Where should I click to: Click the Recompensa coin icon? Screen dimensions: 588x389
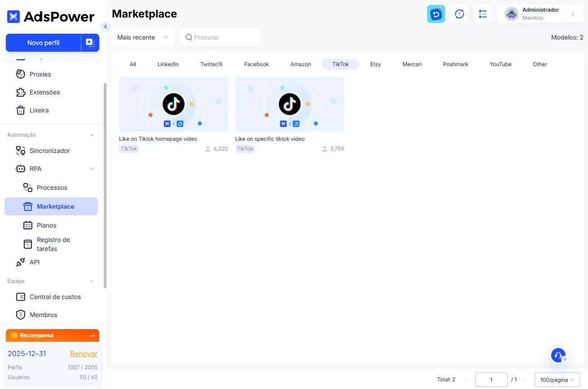14,335
